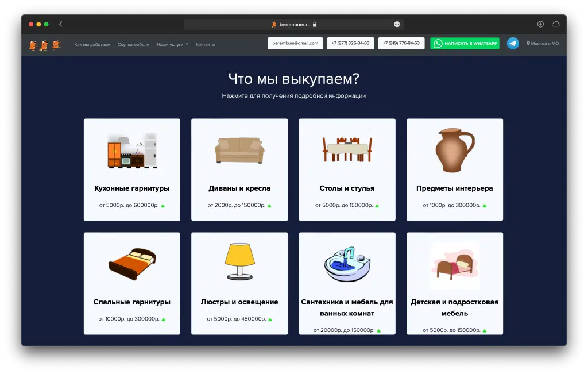Open Диваны и кресла card title
Image resolution: width=588 pixels, height=374 pixels.
(x=239, y=188)
